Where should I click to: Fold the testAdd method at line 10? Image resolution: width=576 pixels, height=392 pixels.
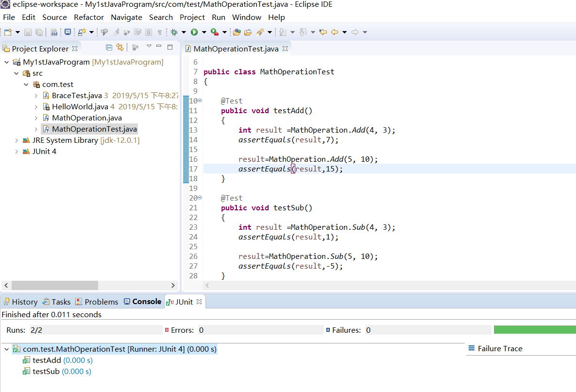[200, 100]
